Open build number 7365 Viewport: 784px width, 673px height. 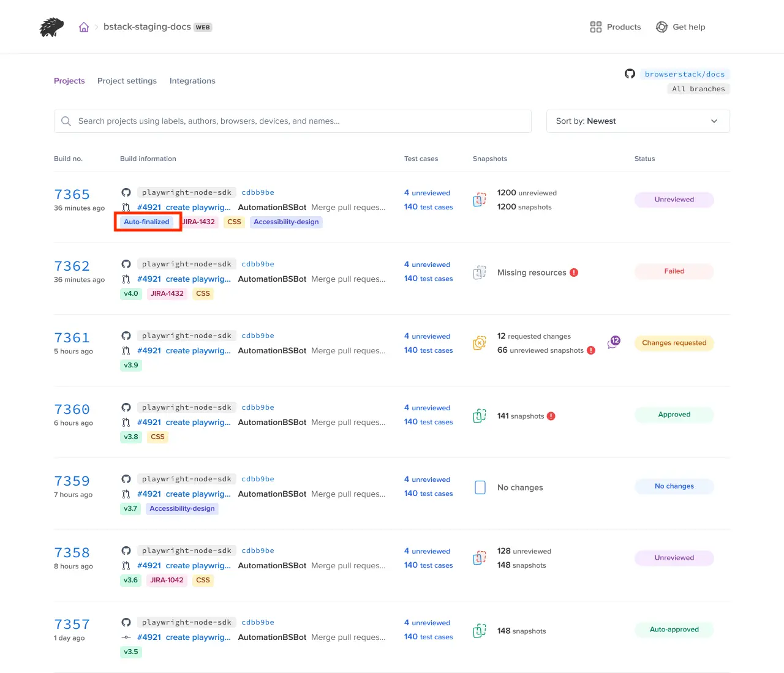click(72, 195)
